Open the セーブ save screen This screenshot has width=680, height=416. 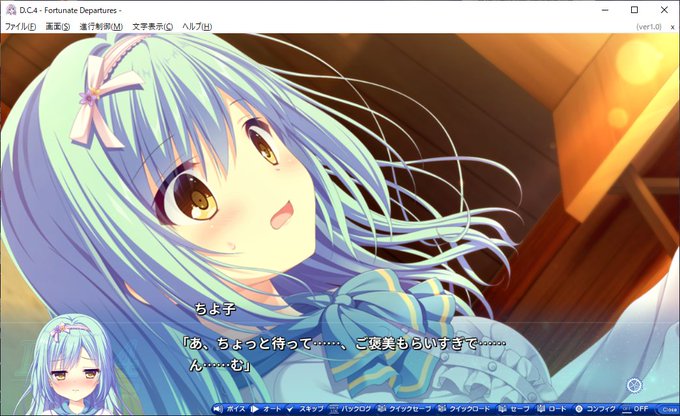(x=513, y=409)
